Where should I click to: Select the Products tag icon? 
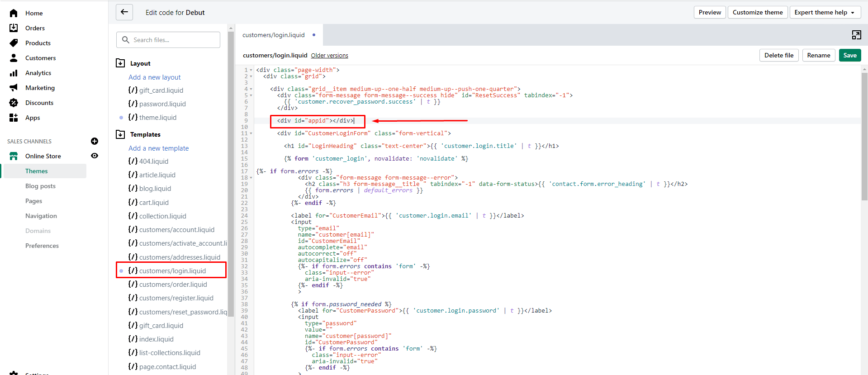(14, 43)
